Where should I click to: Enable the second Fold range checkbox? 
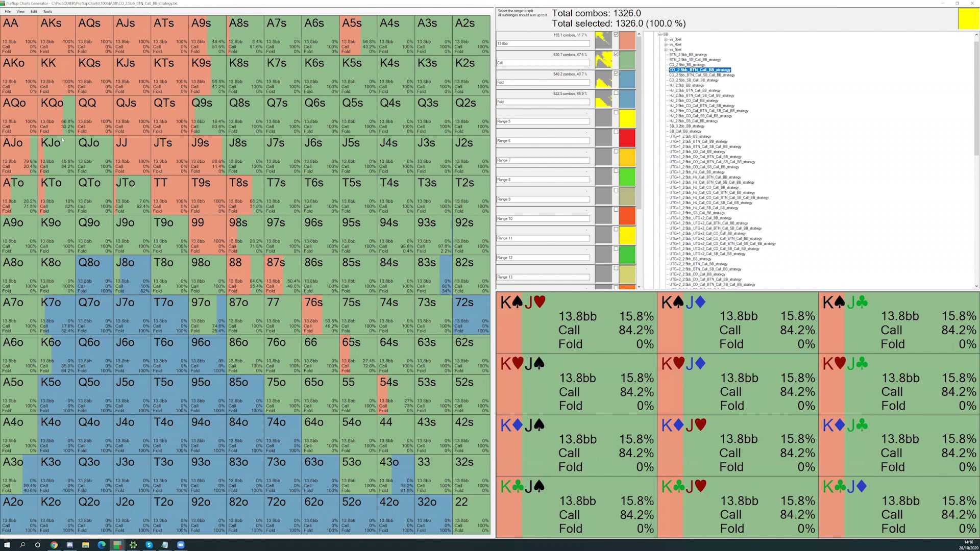[x=616, y=93]
